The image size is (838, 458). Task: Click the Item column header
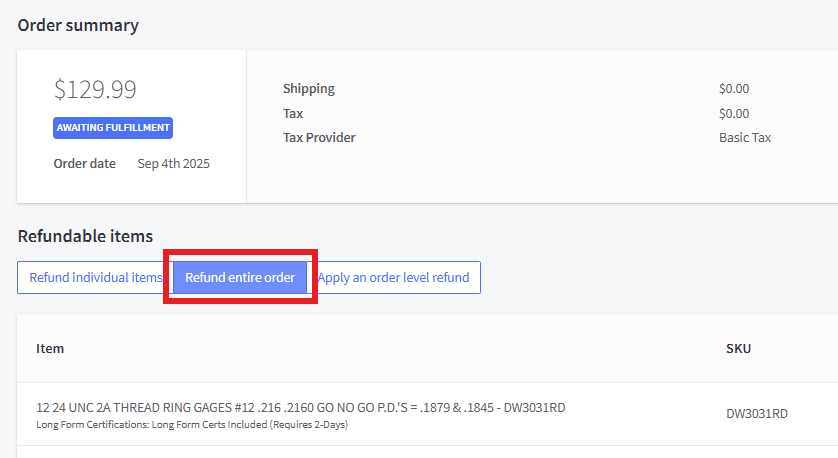(x=50, y=348)
